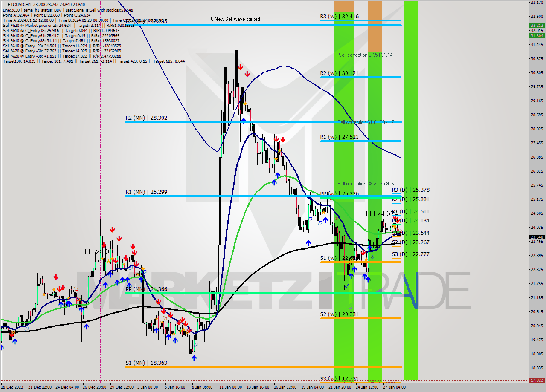Click the '8 Jan 08:00' date label

(x=203, y=387)
